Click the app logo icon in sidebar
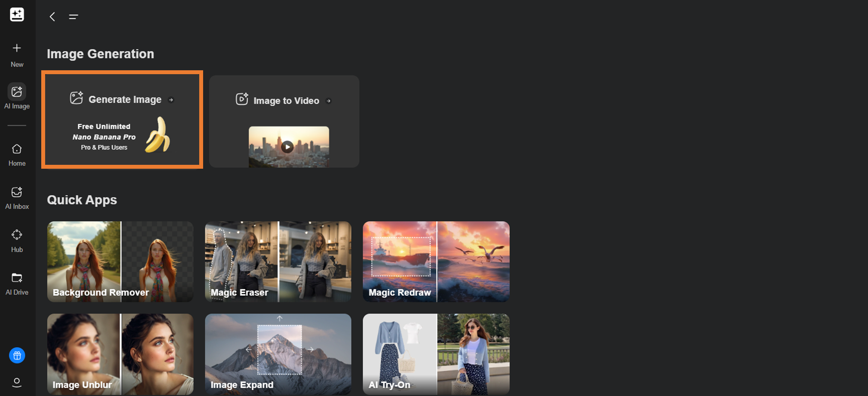This screenshot has height=396, width=868. pos(17,15)
